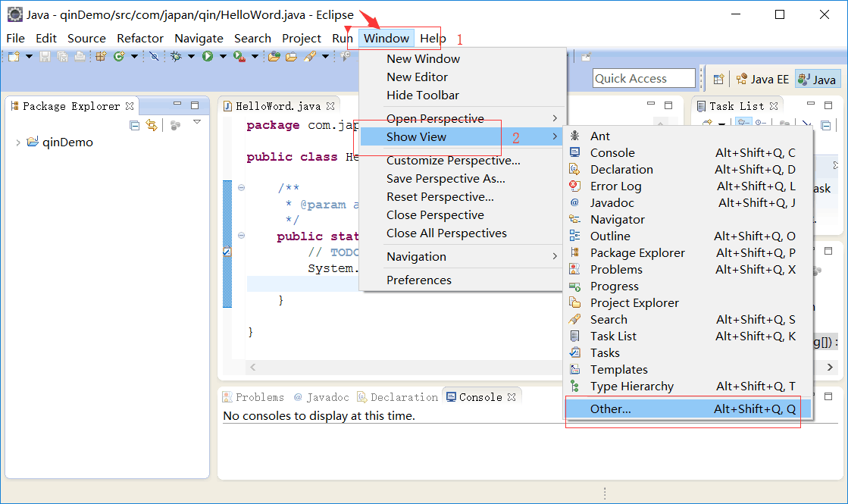
Task: Switch to the bottom Declaration tab
Action: tap(398, 397)
